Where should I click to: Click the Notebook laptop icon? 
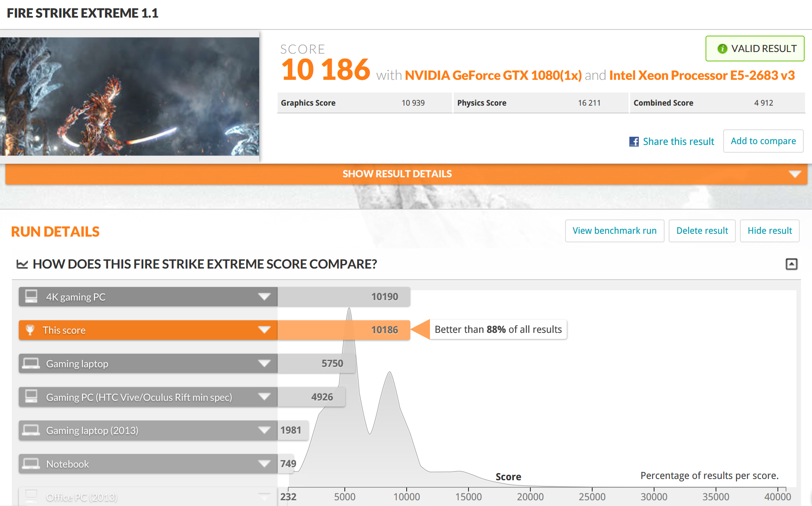coord(31,464)
